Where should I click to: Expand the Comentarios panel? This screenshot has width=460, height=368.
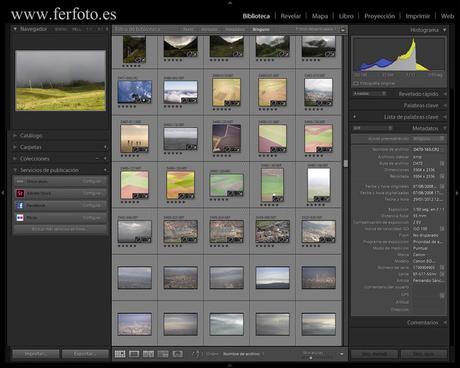[x=445, y=323]
